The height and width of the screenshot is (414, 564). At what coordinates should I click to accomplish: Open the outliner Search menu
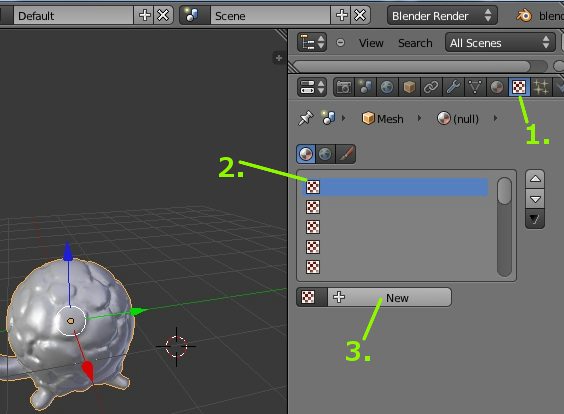415,43
